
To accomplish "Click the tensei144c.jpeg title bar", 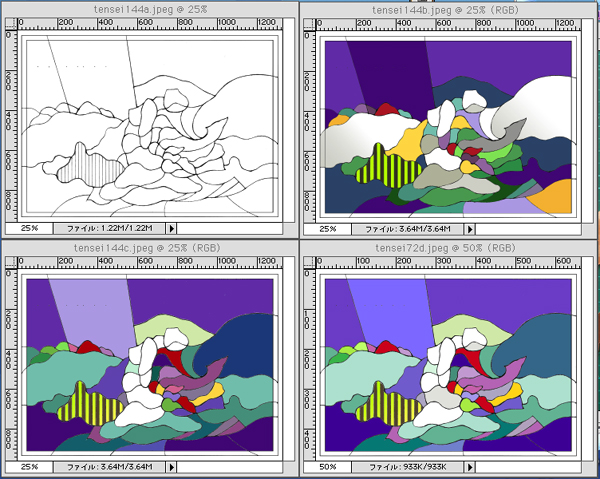I will [148, 248].
